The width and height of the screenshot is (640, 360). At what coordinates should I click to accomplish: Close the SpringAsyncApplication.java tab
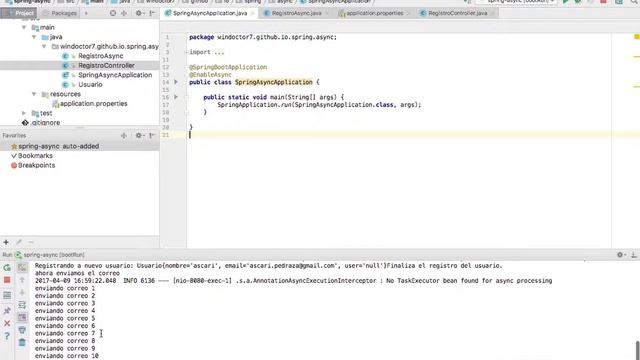(253, 13)
